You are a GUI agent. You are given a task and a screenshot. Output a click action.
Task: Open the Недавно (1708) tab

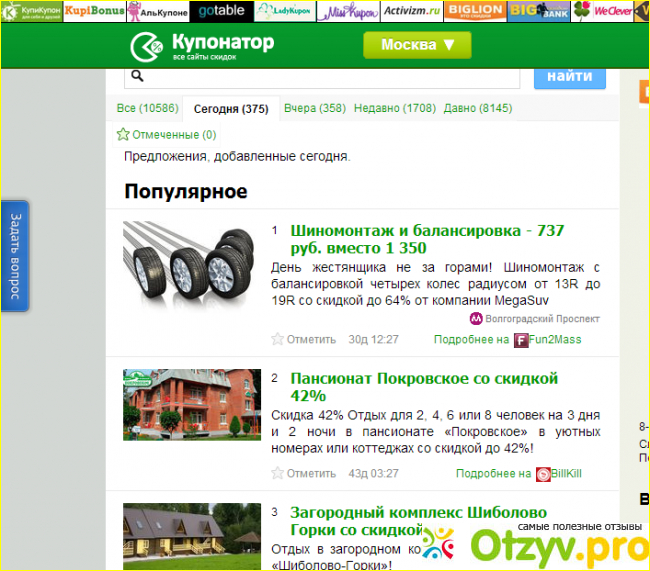(394, 108)
